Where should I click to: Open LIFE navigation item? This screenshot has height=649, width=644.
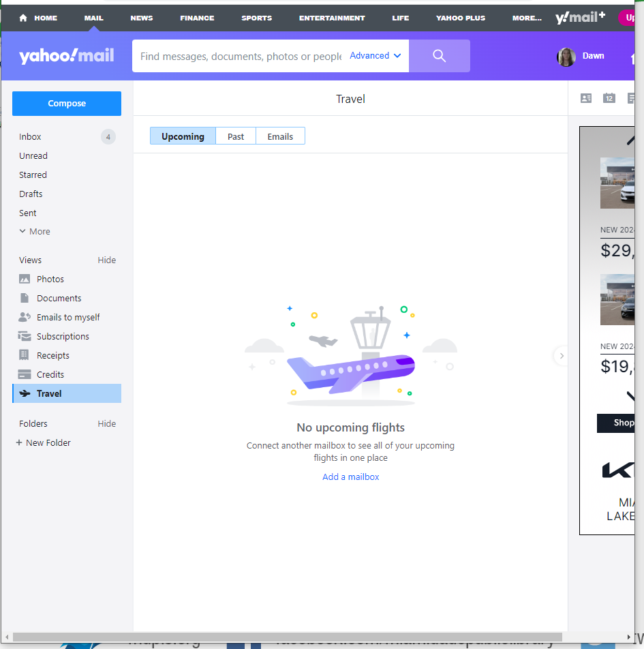pyautogui.click(x=400, y=18)
